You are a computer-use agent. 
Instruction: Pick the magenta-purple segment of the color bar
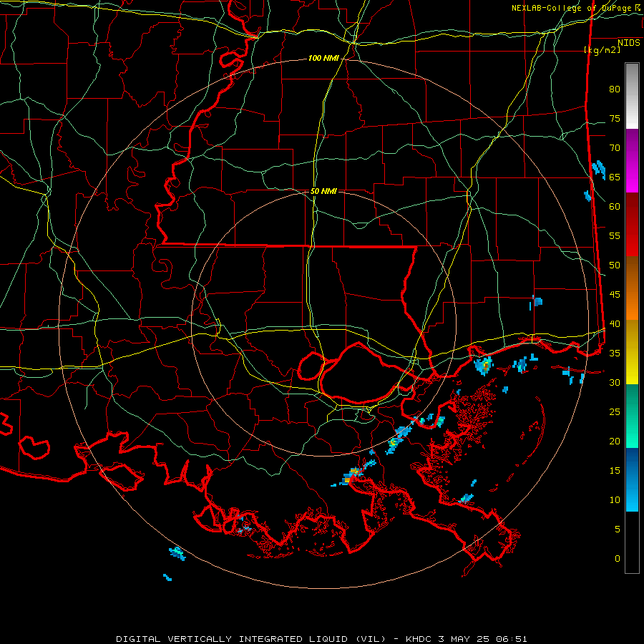632,160
